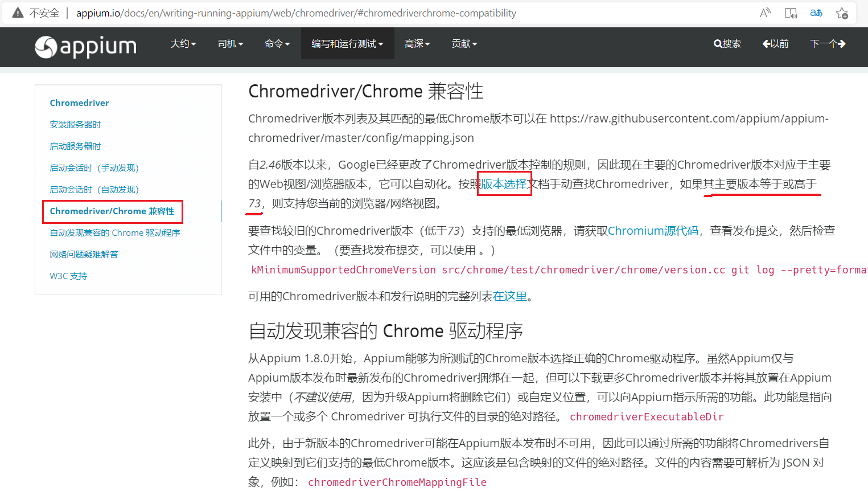Screen dimensions: 868x499
Task: Open Immersive Reader icon in address bar
Action: pyautogui.click(x=791, y=13)
